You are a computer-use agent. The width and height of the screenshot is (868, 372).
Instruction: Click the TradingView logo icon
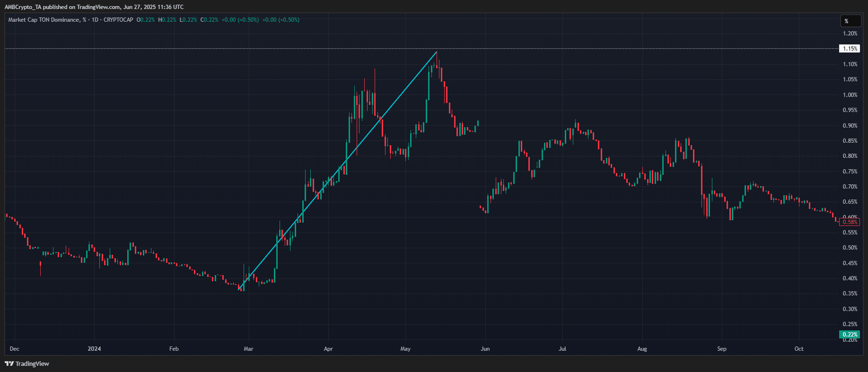pyautogui.click(x=9, y=363)
